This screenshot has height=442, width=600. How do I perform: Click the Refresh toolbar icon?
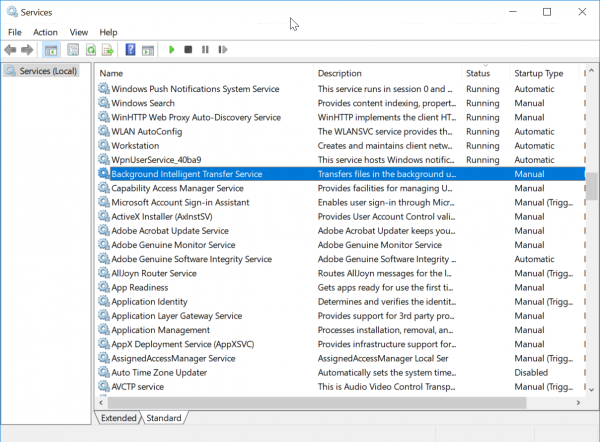(x=91, y=49)
